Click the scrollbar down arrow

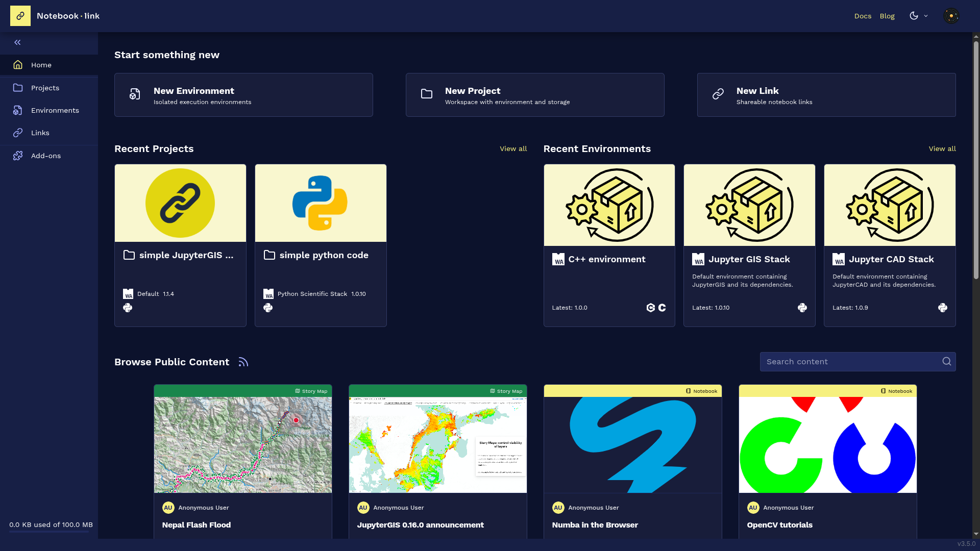976,534
